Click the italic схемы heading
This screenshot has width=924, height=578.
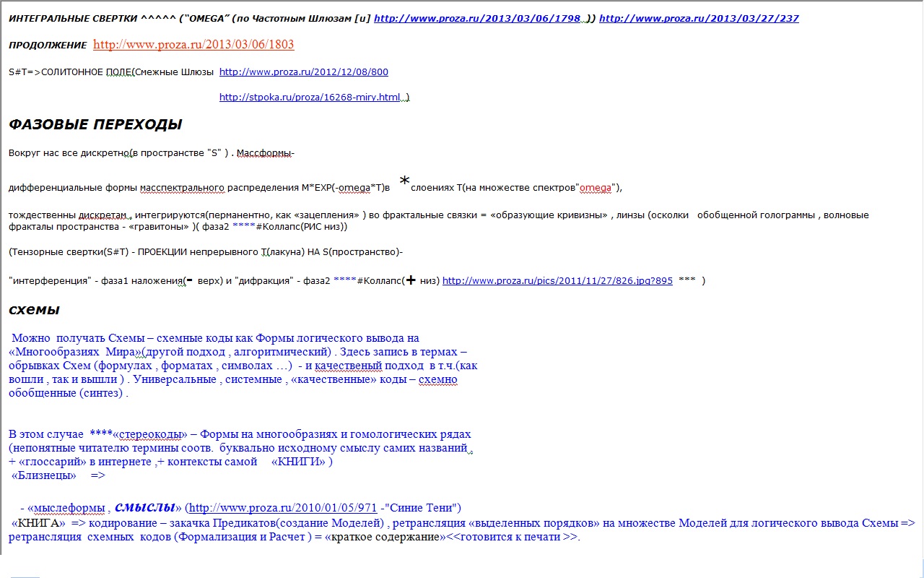click(x=34, y=310)
